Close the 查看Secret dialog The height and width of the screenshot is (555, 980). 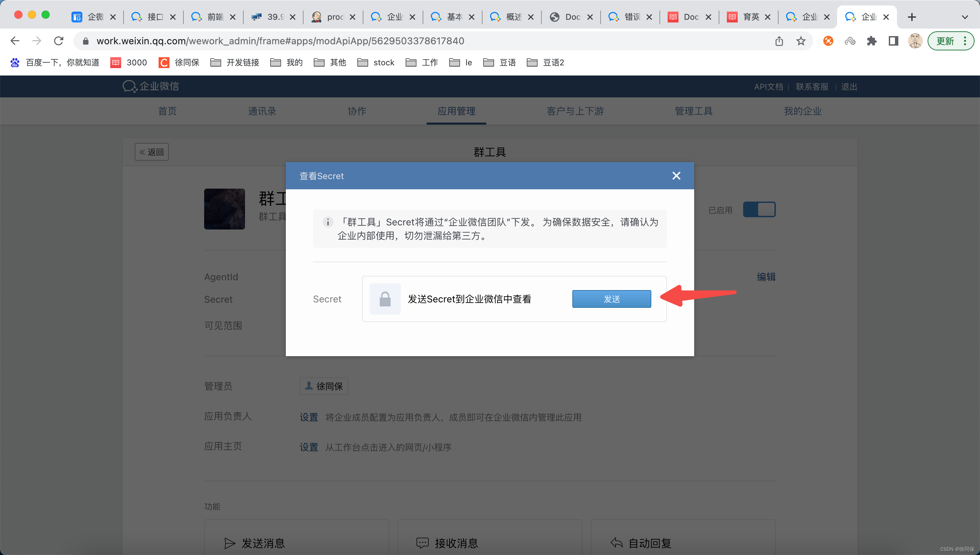pyautogui.click(x=676, y=176)
